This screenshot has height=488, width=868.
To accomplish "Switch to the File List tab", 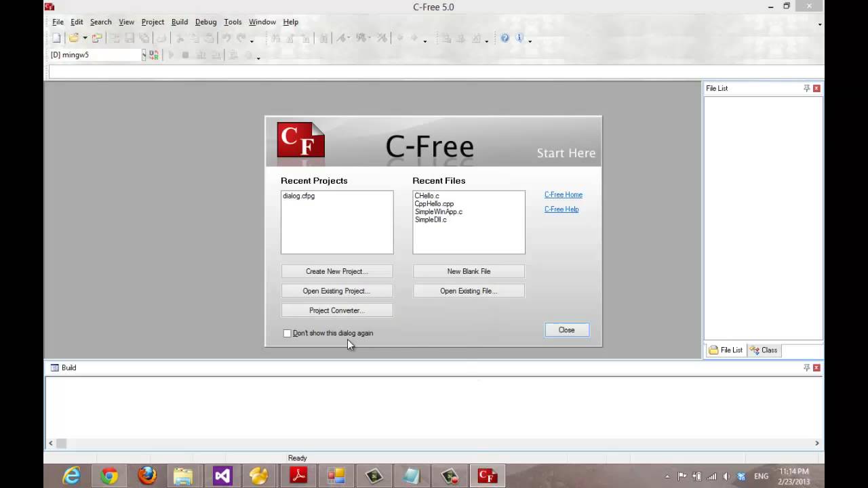I will [x=726, y=350].
